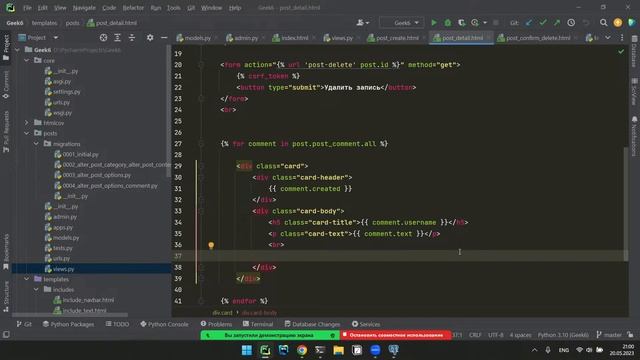Open views.py in the posts folder
The width and height of the screenshot is (640, 360).
63,269
